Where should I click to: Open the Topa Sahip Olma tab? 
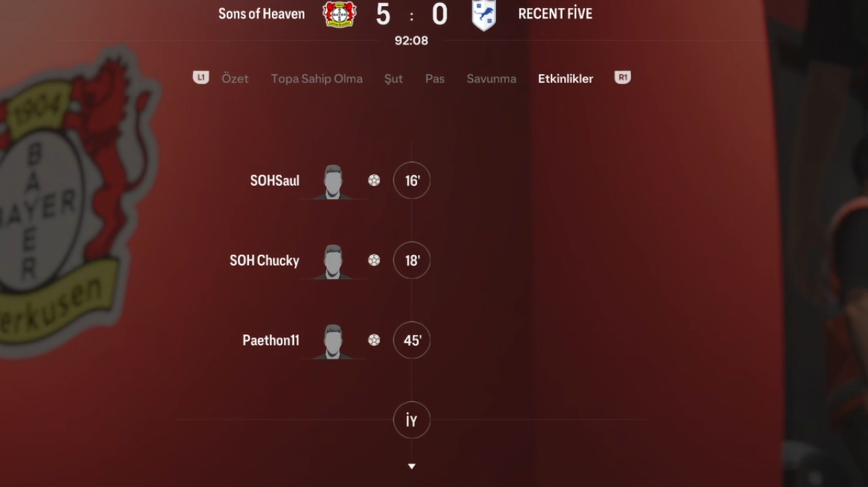317,78
